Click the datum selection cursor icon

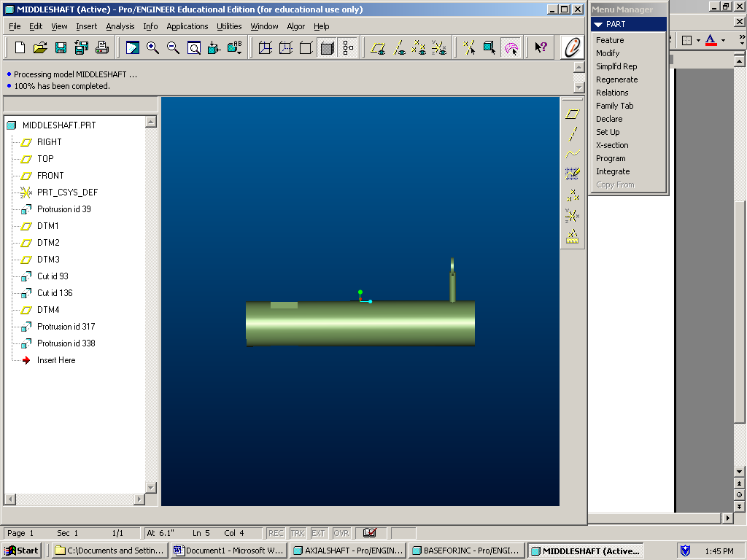469,47
